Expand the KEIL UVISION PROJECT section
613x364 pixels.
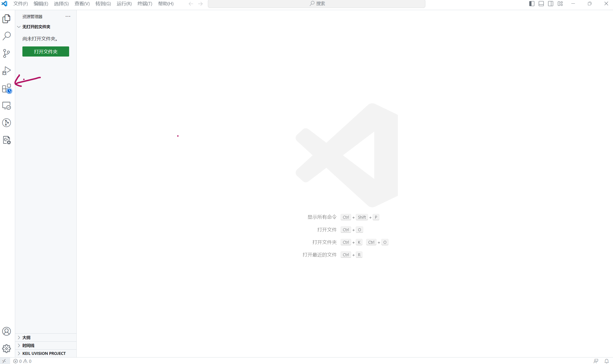(x=46, y=353)
